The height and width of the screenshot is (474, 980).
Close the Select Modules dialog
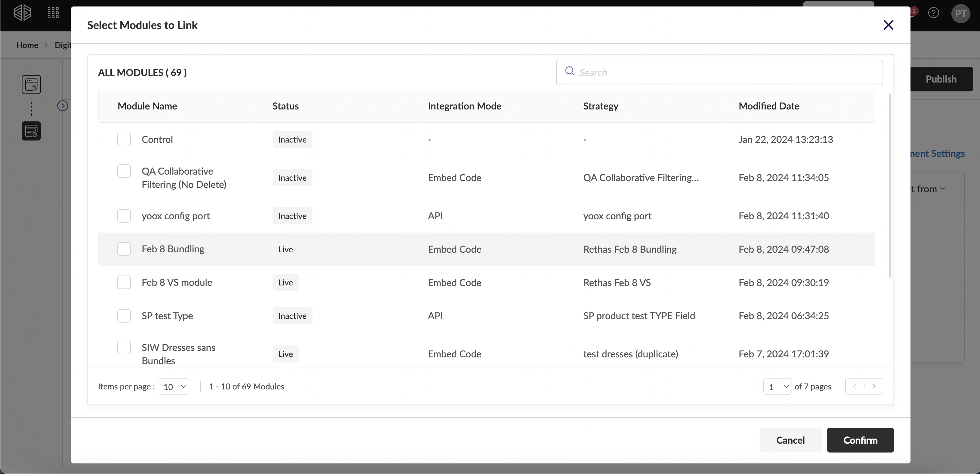click(x=888, y=25)
